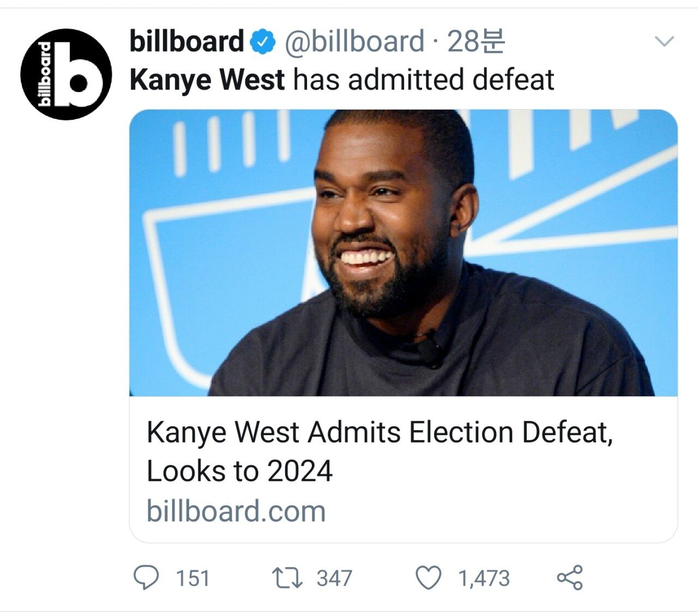Image resolution: width=698 pixels, height=616 pixels.
Task: Click the blue verified badge
Action: coord(263,42)
